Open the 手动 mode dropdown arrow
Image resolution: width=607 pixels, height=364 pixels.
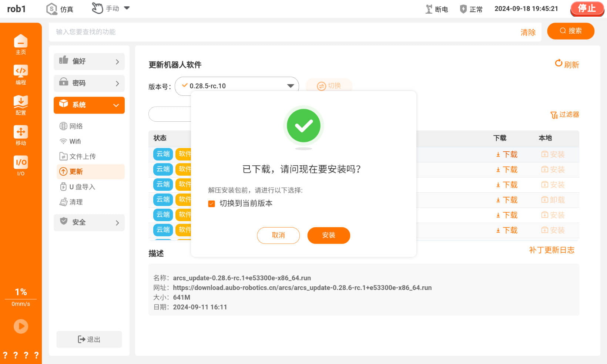tap(127, 8)
